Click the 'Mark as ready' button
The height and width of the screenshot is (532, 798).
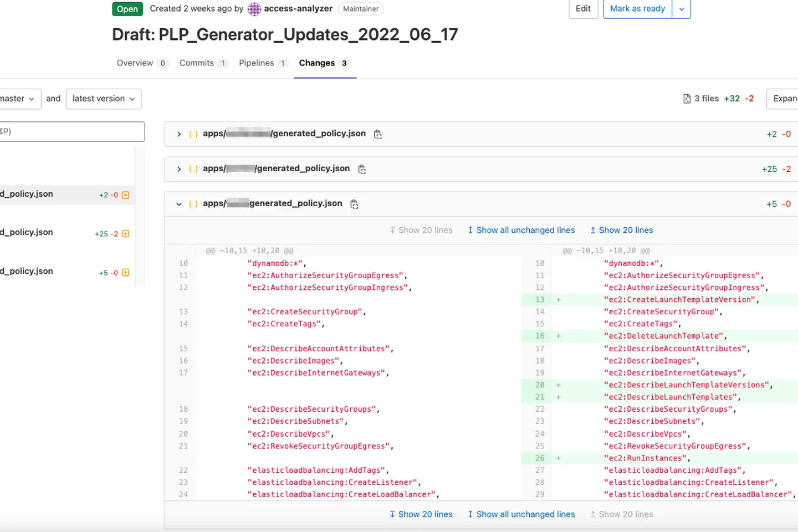[x=637, y=9]
